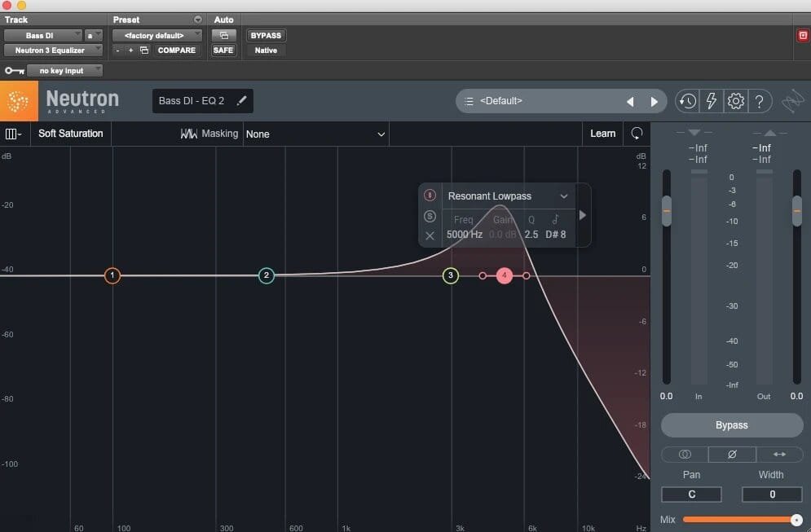Open the insert position 'a' dropdown
This screenshot has height=532, width=811.
pos(93,35)
